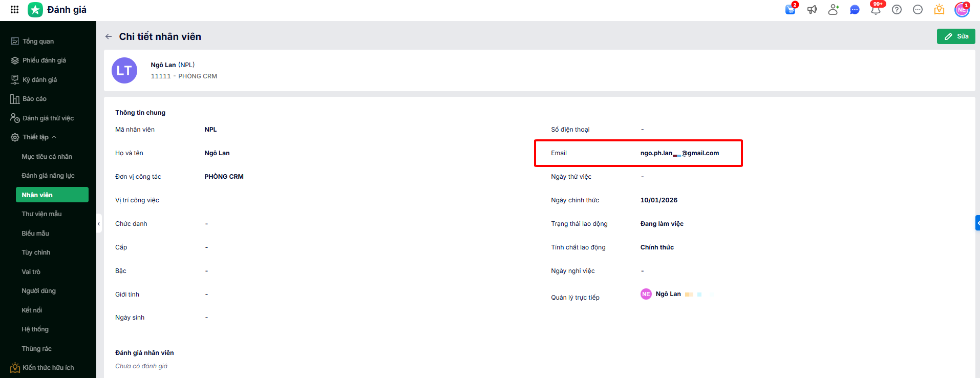This screenshot has height=378, width=980.
Task: Expand the blue right-edge side panel tab
Action: pyautogui.click(x=977, y=223)
